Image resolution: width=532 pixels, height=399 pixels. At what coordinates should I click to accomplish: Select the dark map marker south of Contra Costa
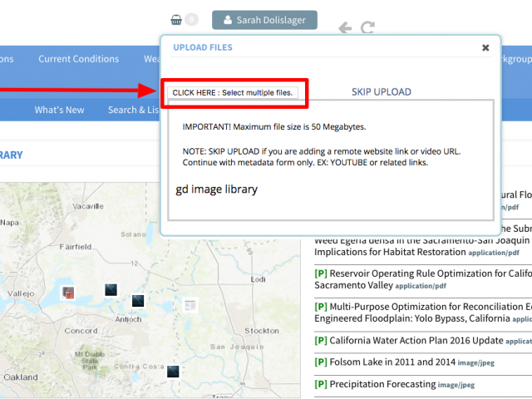click(x=173, y=371)
